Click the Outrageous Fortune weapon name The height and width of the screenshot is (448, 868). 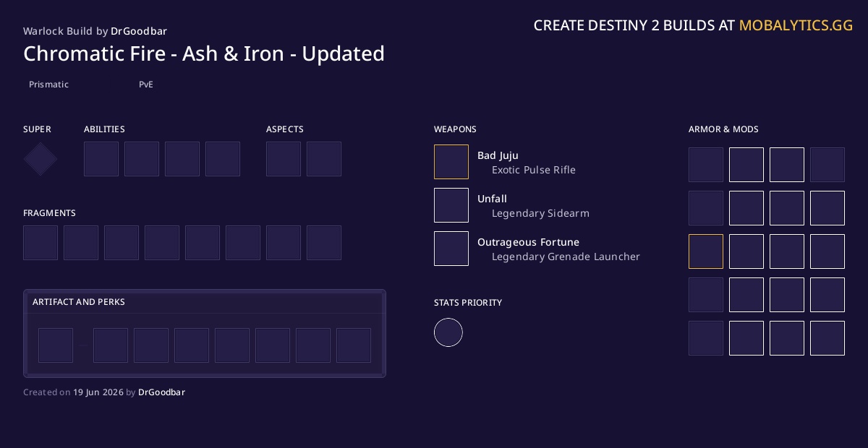[528, 242]
